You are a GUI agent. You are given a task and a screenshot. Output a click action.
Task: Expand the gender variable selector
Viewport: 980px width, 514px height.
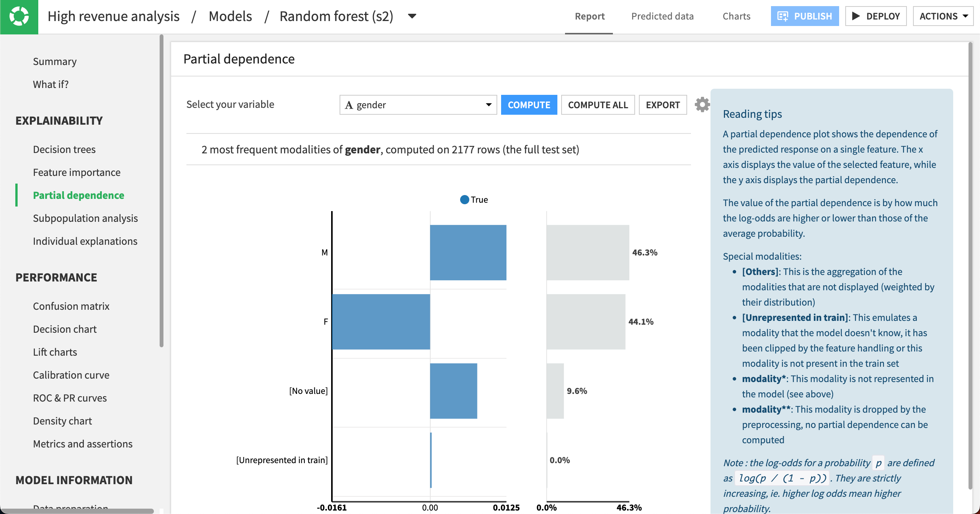[x=418, y=105]
